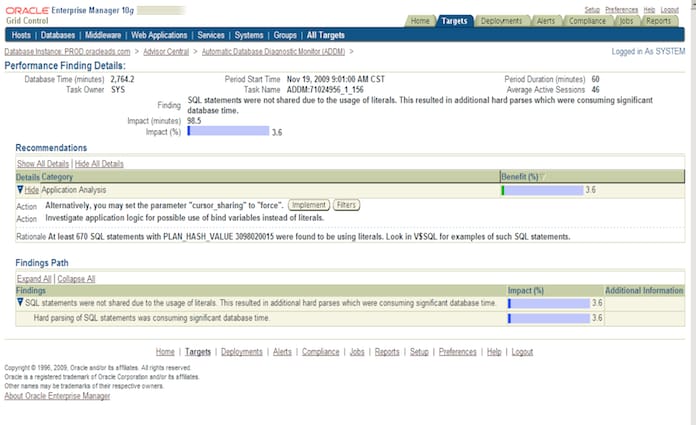Image resolution: width=696 pixels, height=425 pixels.
Task: Open Services in the subnav bar
Action: point(211,35)
